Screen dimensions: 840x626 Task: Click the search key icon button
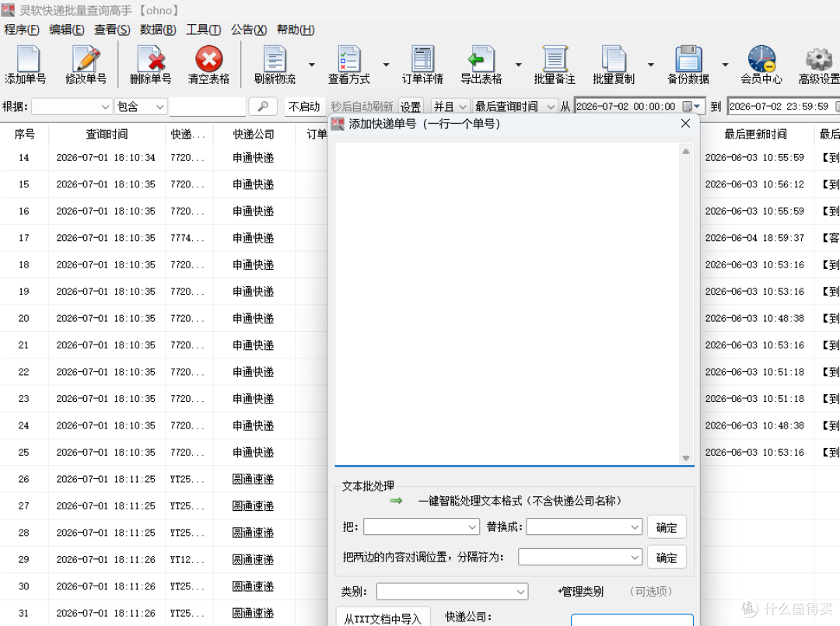[263, 107]
